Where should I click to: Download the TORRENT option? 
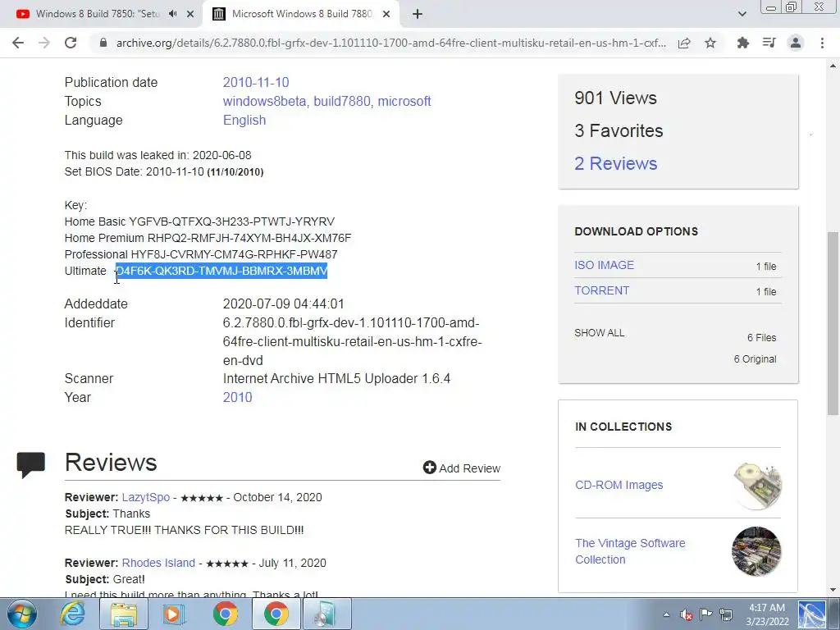point(601,291)
